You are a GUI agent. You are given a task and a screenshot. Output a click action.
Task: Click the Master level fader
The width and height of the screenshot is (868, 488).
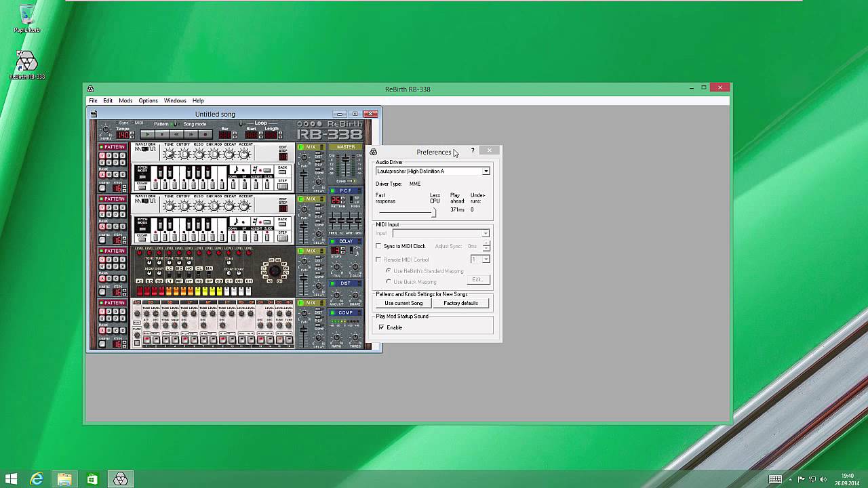[346, 159]
